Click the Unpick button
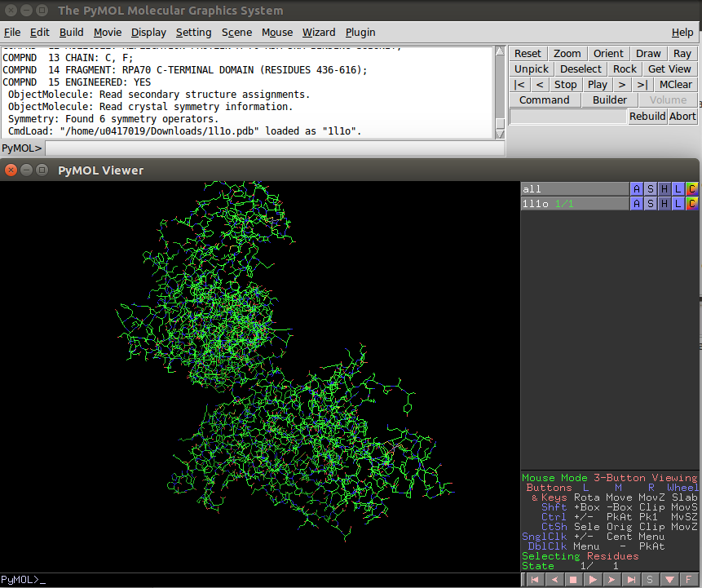 (x=532, y=69)
